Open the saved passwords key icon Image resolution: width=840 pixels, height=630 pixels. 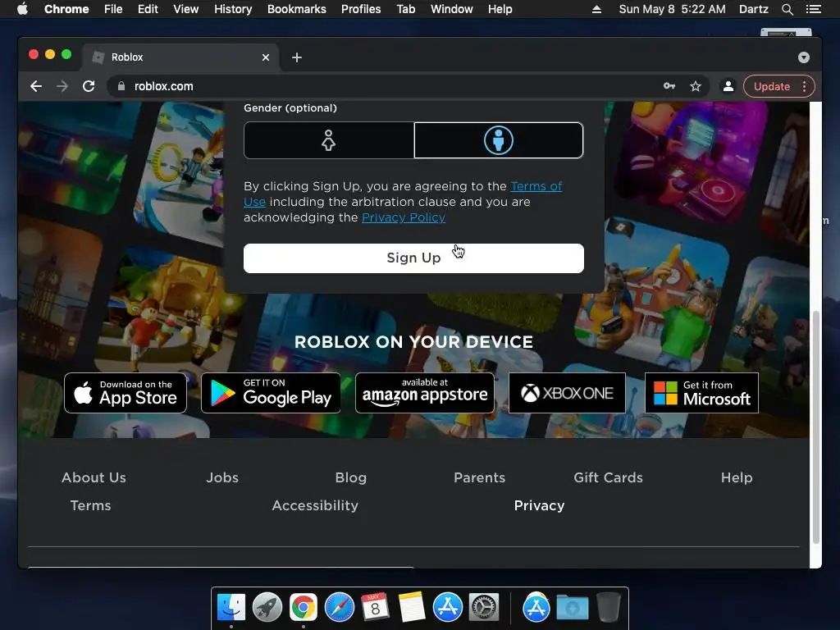(x=669, y=85)
